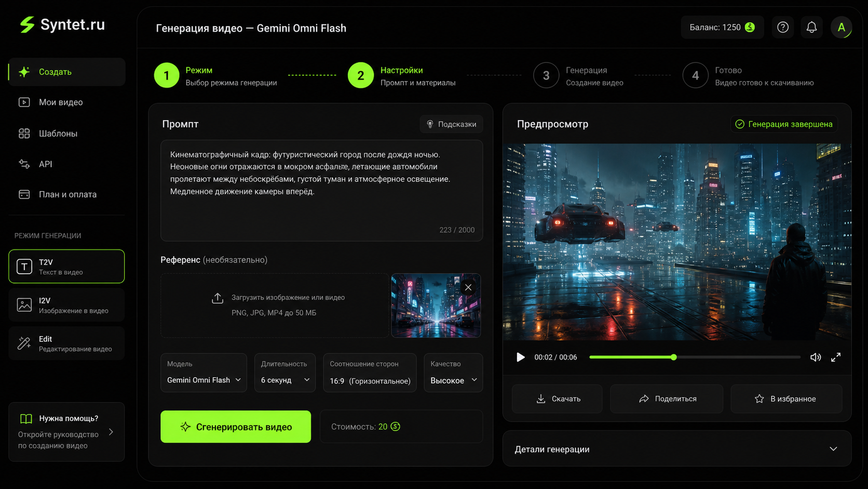This screenshot has height=489, width=868.
Task: Go to step 4 Готово
Action: (748, 76)
